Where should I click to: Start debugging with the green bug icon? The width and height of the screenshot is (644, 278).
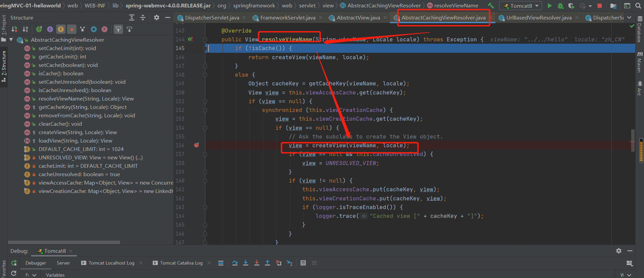tap(560, 6)
